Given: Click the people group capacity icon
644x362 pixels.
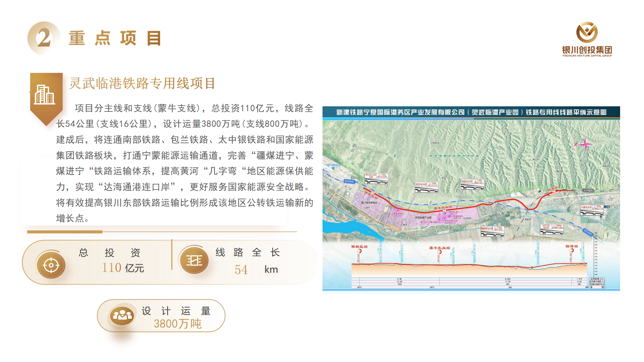Looking at the screenshot, I should 122,315.
